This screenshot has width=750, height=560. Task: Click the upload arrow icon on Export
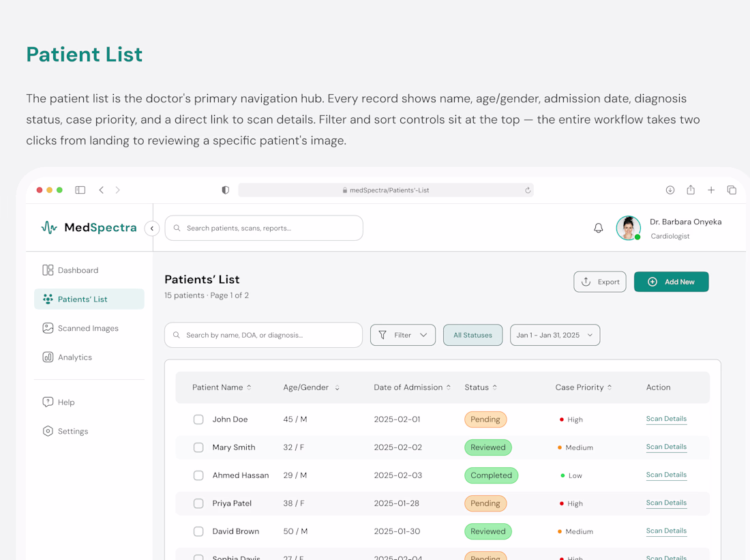pyautogui.click(x=586, y=282)
